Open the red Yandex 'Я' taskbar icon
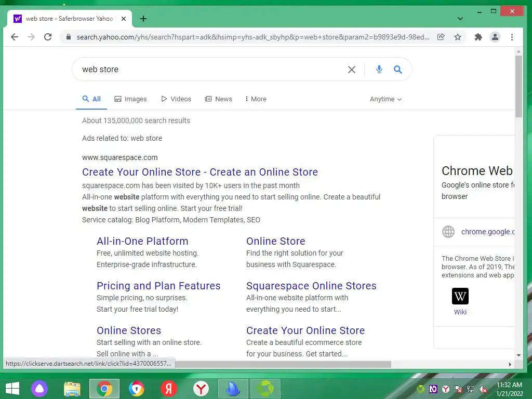The image size is (532, 399). point(169,389)
